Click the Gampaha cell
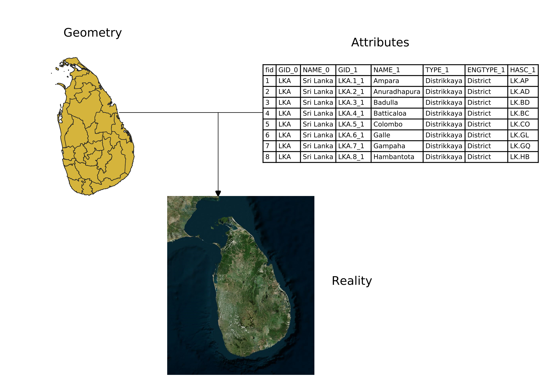 click(397, 146)
